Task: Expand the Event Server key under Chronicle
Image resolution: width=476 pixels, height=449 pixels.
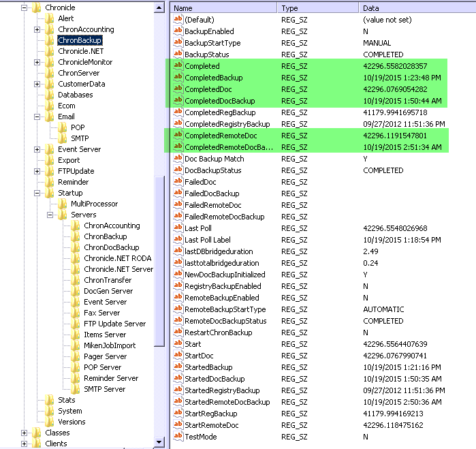Action: [37, 149]
